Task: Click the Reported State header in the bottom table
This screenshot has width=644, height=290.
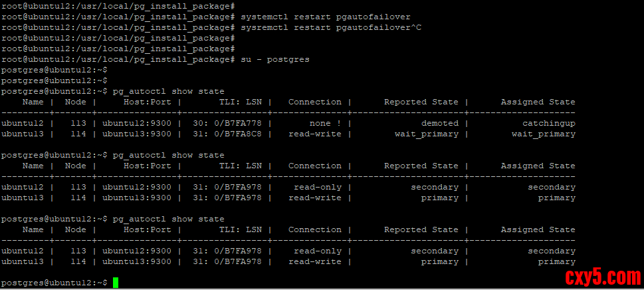Action: pos(421,229)
